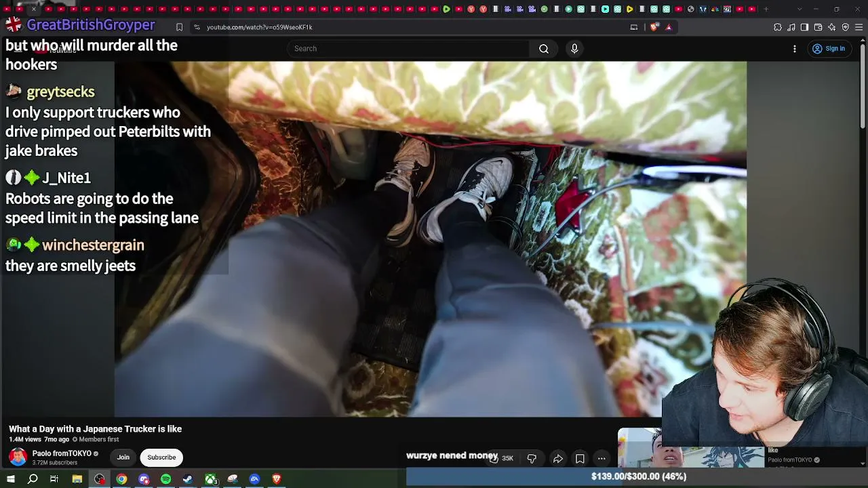Open a new browser tab
Screen dimensions: 868x488
766,9
